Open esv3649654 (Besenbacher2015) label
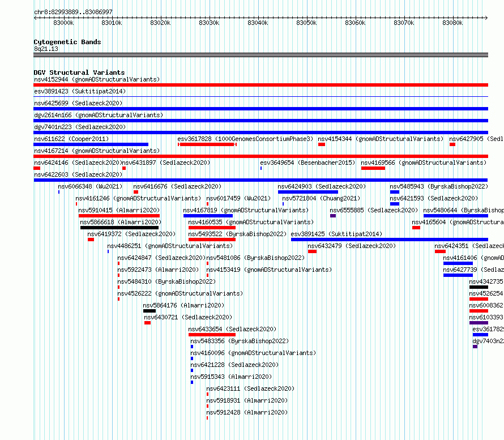 tap(307, 163)
